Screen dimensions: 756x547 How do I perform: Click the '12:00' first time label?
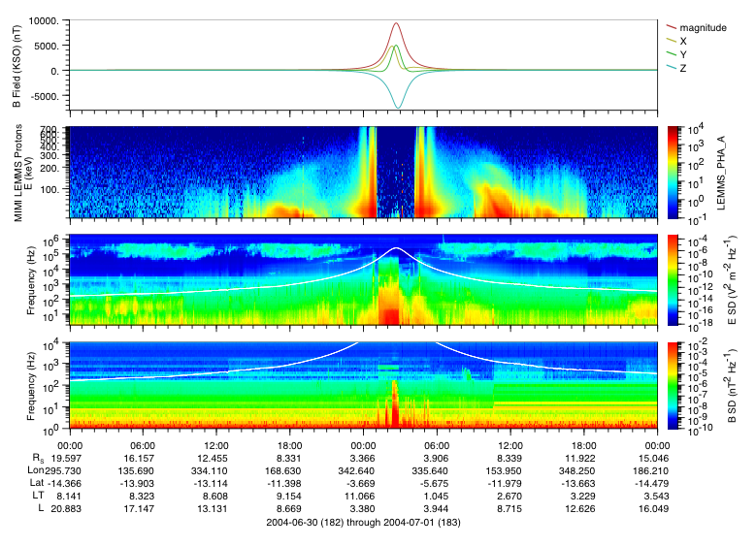(x=216, y=446)
